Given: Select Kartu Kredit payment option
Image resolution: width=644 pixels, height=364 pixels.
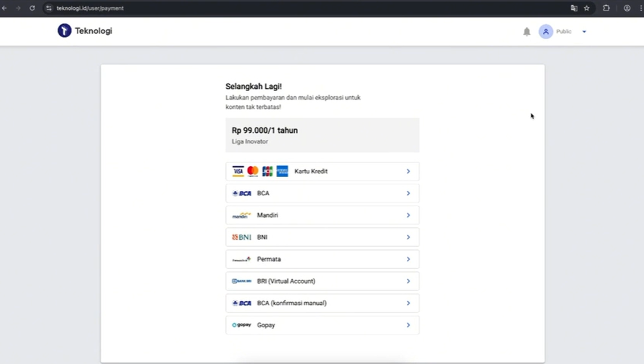Looking at the screenshot, I should (x=322, y=171).
